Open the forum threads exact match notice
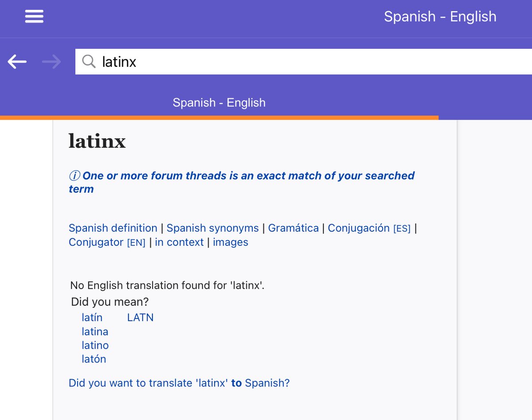This screenshot has width=532, height=420. point(242,182)
